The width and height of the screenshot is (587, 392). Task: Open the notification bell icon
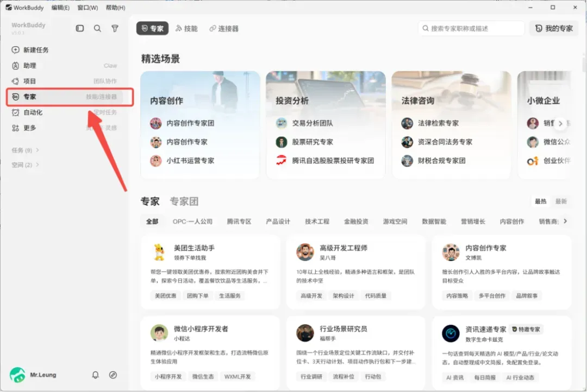tap(96, 375)
